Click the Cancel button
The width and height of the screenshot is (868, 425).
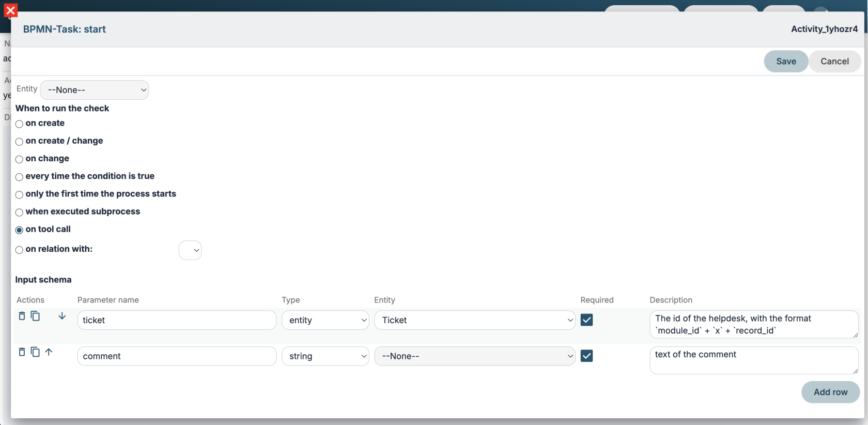pos(834,62)
